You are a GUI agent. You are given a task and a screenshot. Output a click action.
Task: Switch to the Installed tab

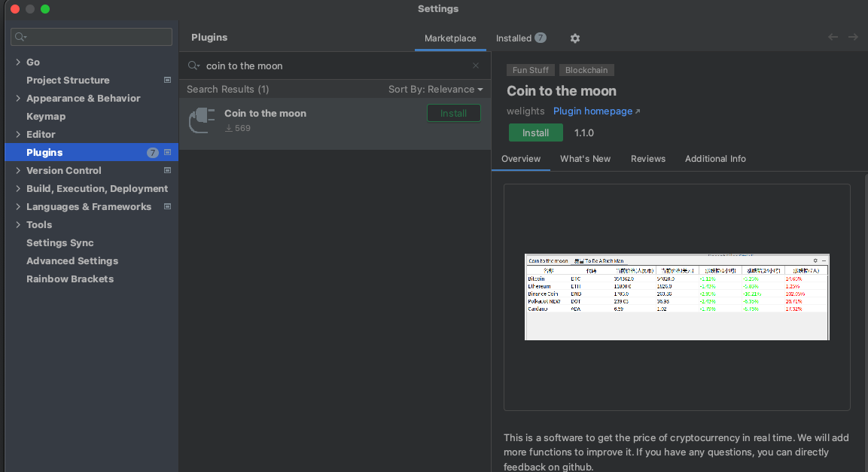click(521, 38)
